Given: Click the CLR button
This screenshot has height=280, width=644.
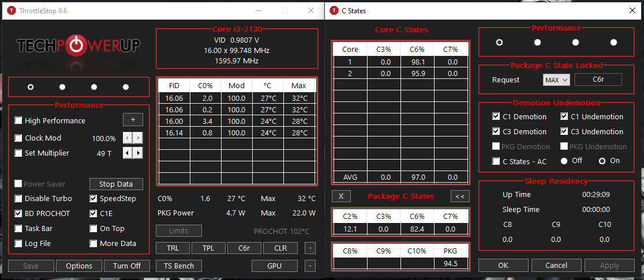Looking at the screenshot, I should (x=280, y=248).
